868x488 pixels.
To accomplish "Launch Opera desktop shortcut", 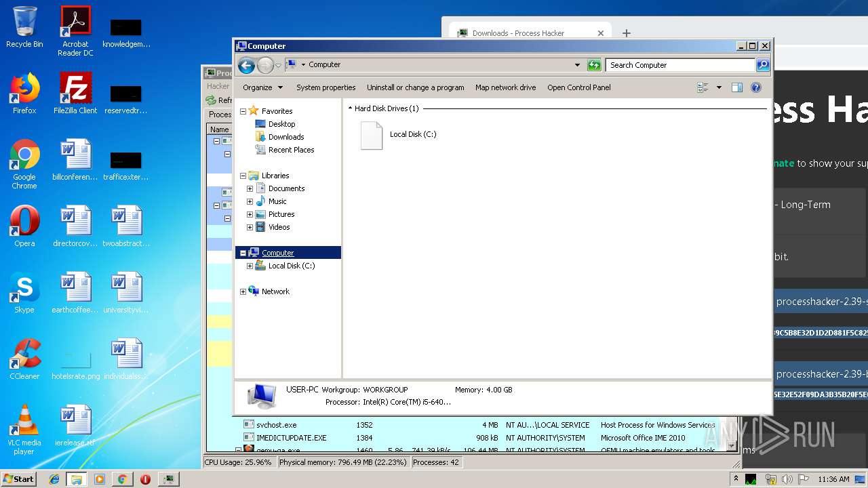I will [24, 226].
